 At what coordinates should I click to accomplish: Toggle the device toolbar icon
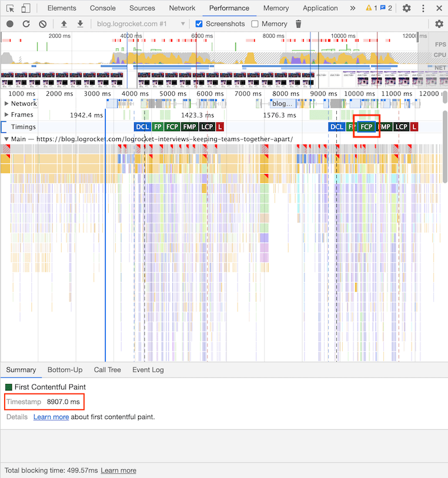(x=26, y=8)
